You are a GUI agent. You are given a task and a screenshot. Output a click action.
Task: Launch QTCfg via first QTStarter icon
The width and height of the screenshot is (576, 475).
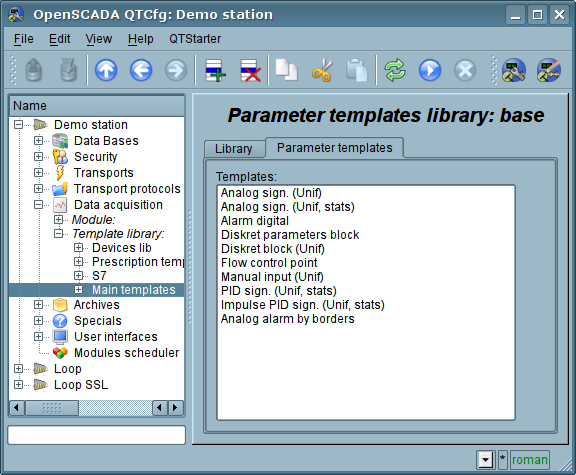[514, 70]
